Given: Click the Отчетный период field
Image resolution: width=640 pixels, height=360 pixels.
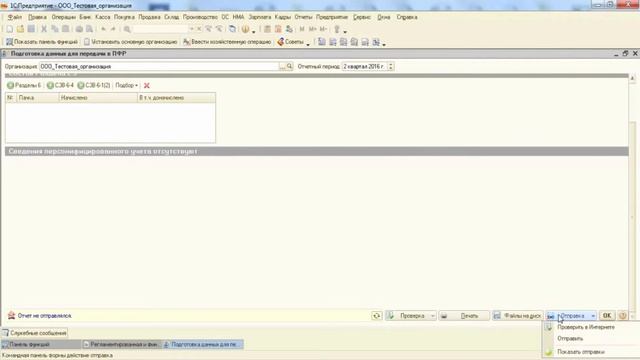Looking at the screenshot, I should tap(364, 66).
